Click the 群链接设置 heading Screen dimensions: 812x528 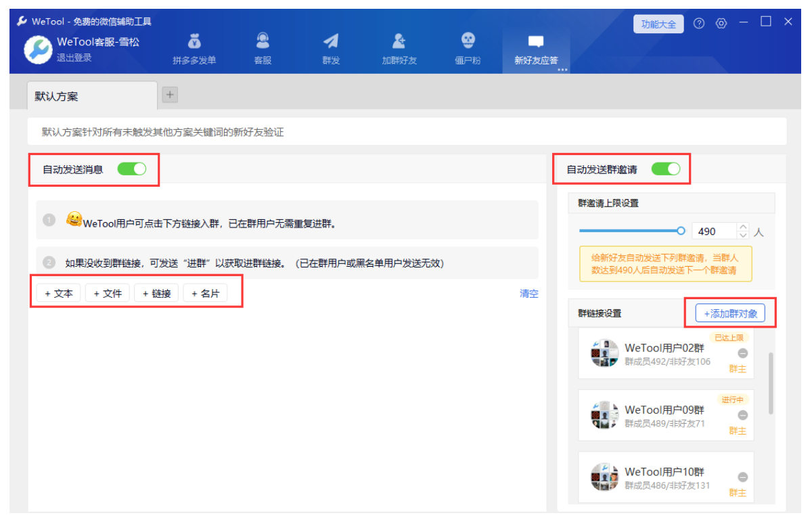[600, 313]
